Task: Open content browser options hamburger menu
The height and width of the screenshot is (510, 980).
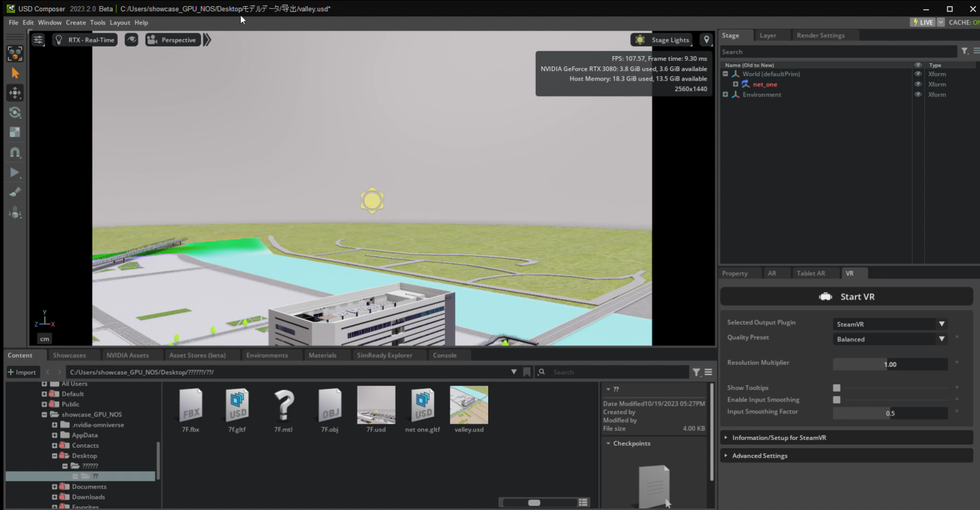Action: [708, 372]
